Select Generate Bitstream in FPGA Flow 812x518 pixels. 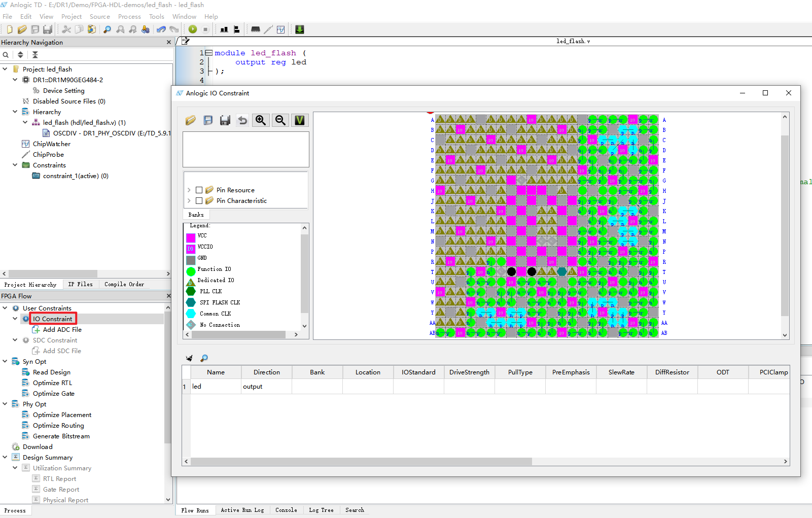(61, 436)
